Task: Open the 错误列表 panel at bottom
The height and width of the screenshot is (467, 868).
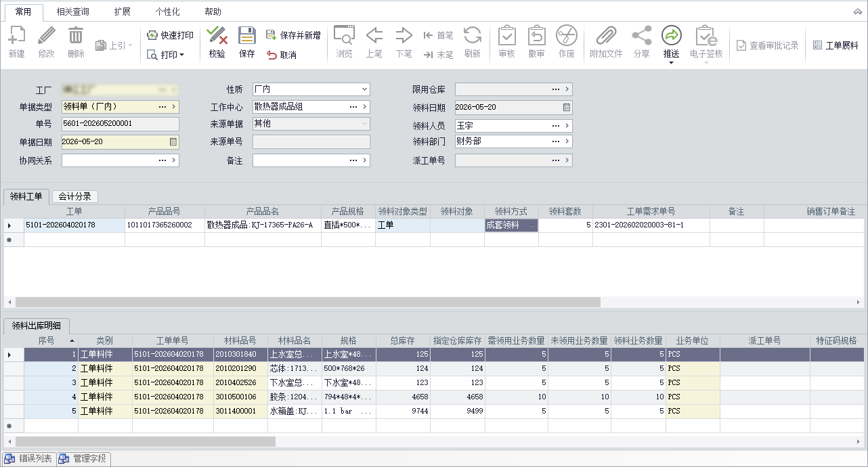Action: pos(28,459)
